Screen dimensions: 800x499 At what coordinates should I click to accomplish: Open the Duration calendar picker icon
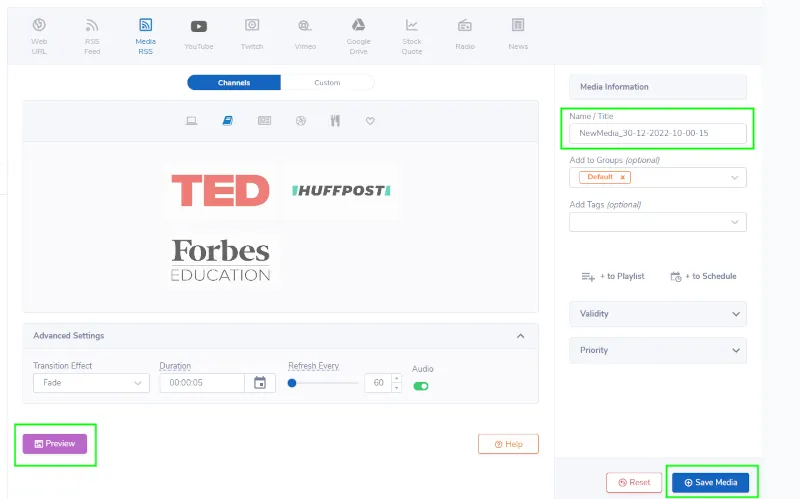pyautogui.click(x=260, y=383)
